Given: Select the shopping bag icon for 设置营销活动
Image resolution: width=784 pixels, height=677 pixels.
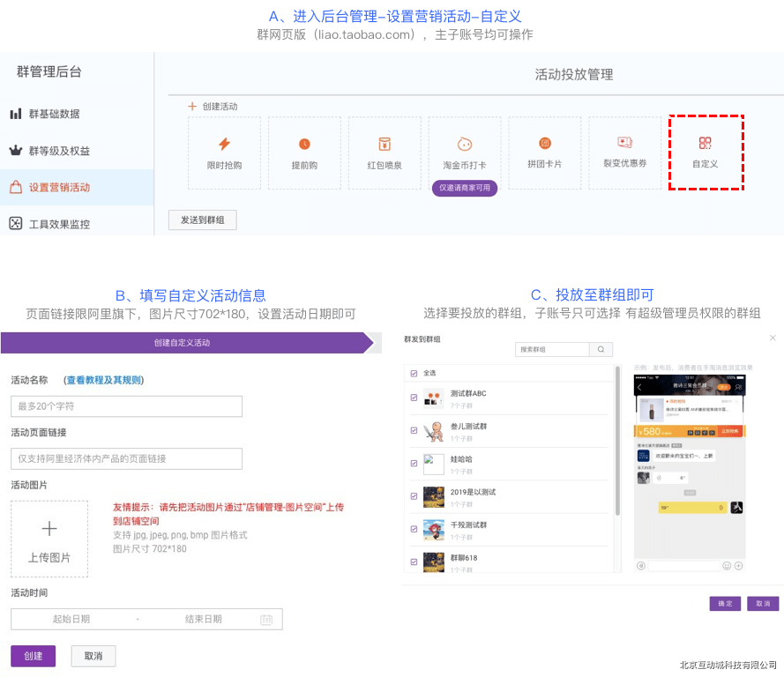Looking at the screenshot, I should coord(16,188).
